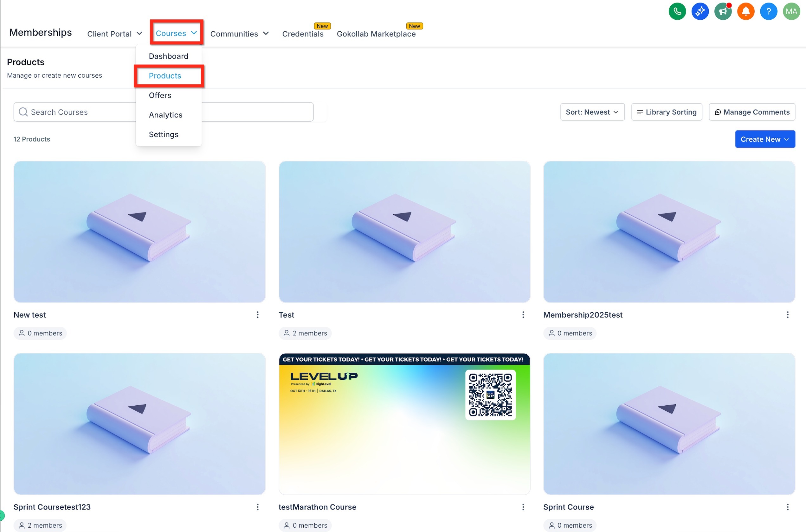Image resolution: width=806 pixels, height=532 pixels.
Task: Expand the Client Portal dropdown
Action: point(114,34)
